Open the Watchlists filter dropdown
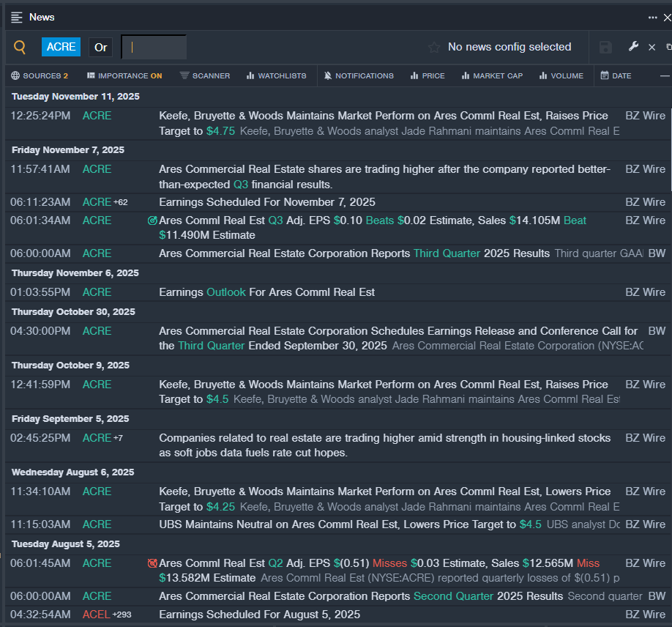The image size is (672, 627). (276, 75)
